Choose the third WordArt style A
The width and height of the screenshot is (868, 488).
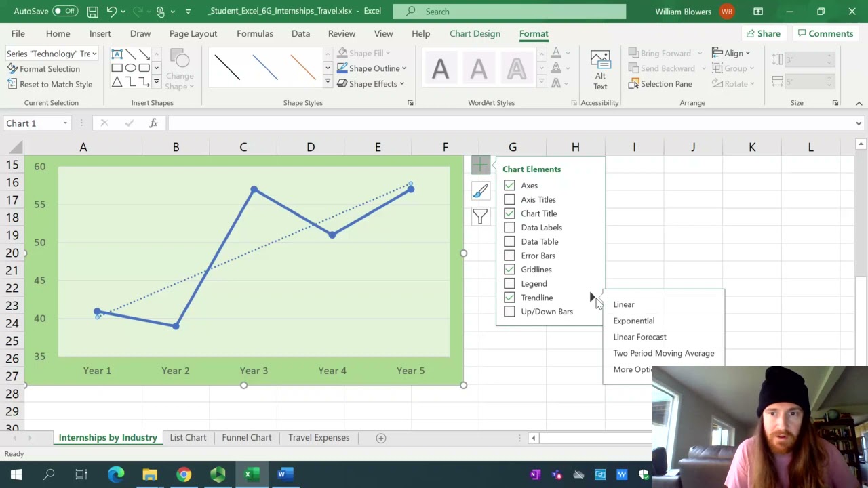click(x=517, y=68)
